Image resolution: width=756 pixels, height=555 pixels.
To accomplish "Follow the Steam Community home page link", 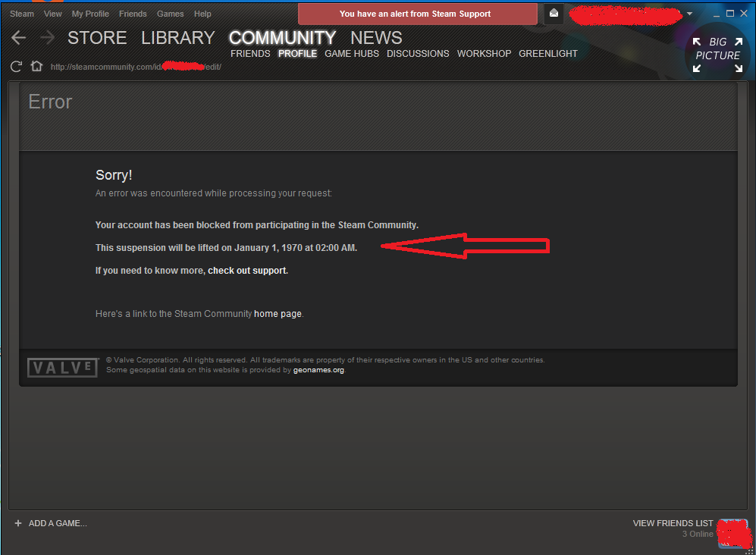I will tap(278, 314).
